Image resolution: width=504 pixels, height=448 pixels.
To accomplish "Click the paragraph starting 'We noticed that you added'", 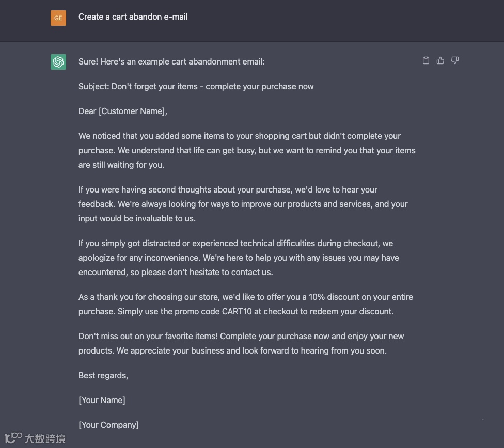I will point(247,150).
